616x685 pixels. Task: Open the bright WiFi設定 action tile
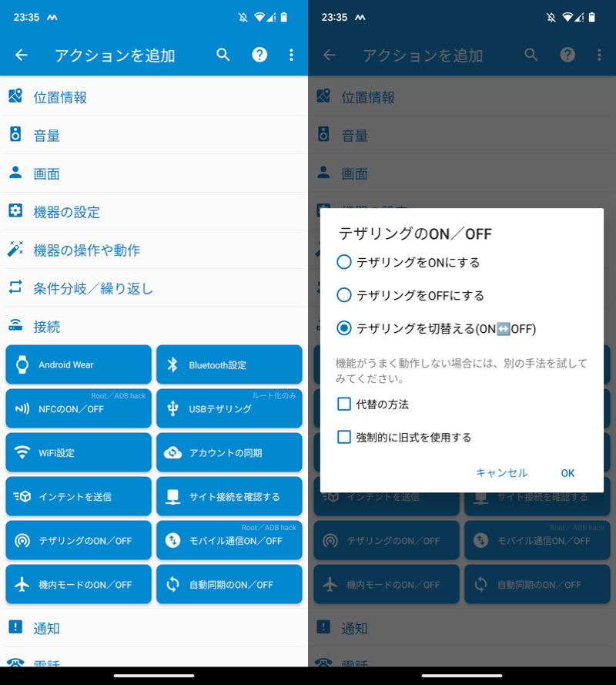tap(79, 452)
